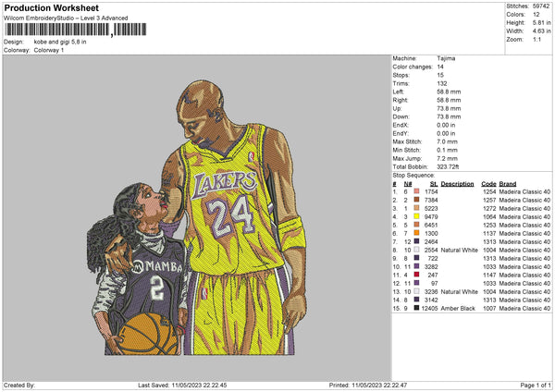Click the height value '5.81 in'
Viewport: 555px width, 392px height.
(x=541, y=22)
